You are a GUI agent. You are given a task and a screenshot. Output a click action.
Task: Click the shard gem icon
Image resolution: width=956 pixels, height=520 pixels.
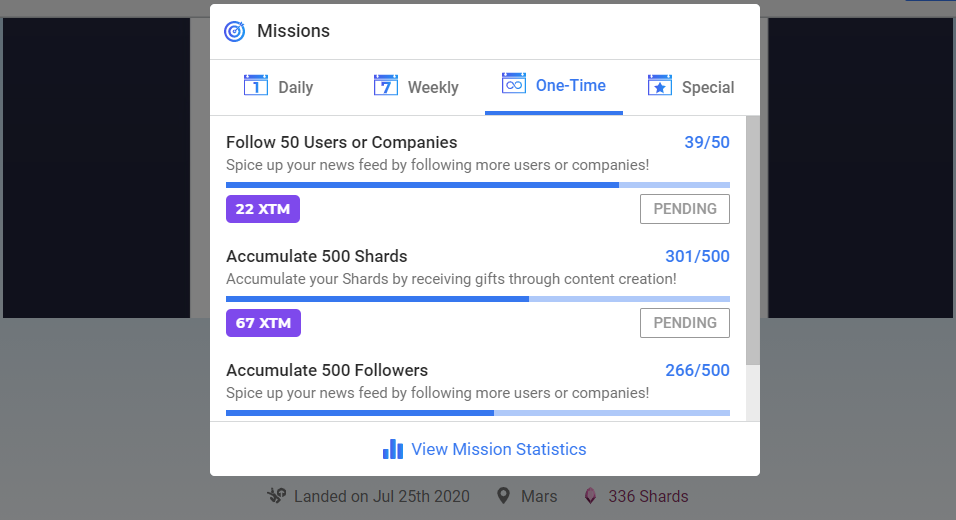click(590, 496)
